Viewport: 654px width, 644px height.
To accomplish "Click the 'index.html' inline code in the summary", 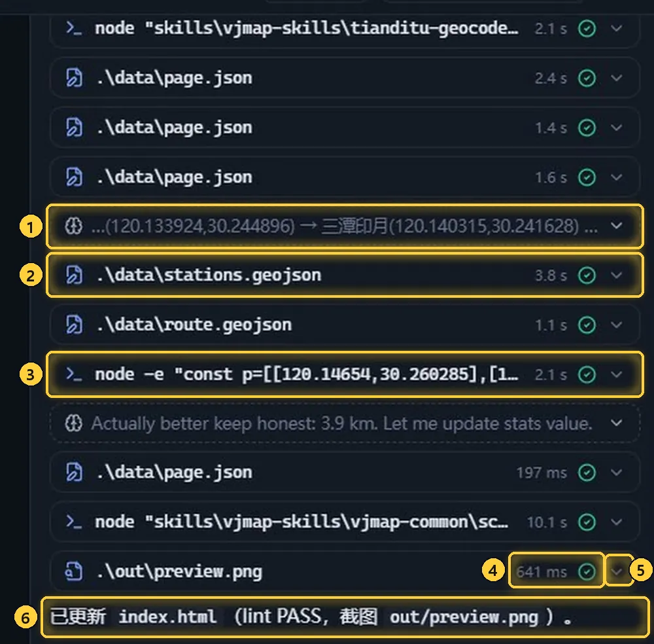I will [167, 617].
